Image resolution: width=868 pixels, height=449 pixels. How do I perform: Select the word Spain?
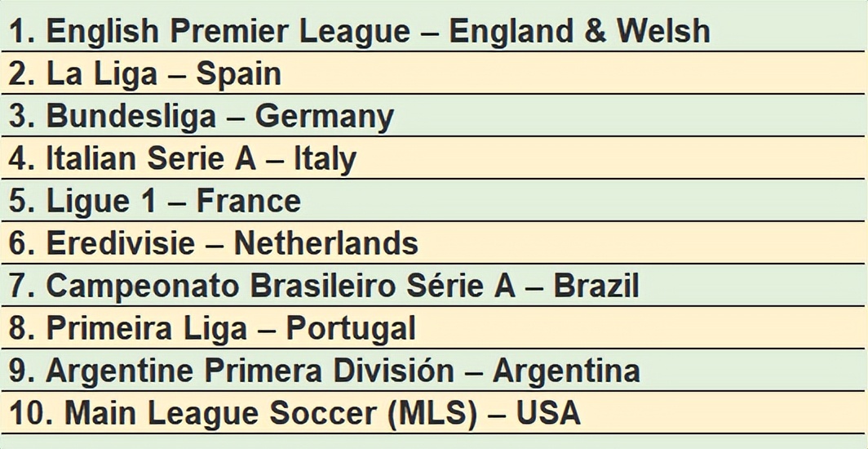coord(238,74)
